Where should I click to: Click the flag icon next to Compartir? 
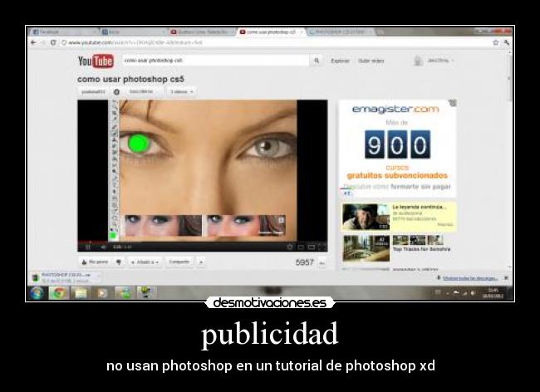coord(201,262)
